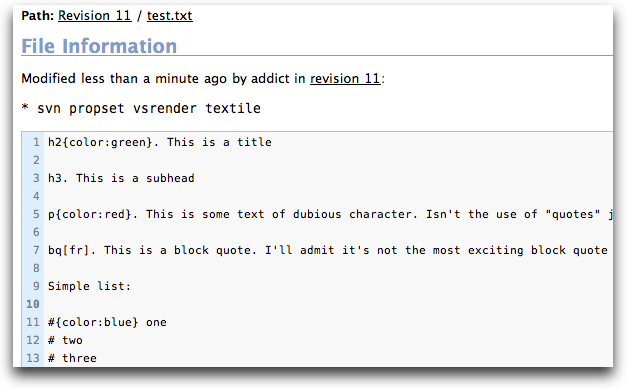The image size is (627, 389).
Task: Select line number 9 in gutter
Action: pos(36,286)
